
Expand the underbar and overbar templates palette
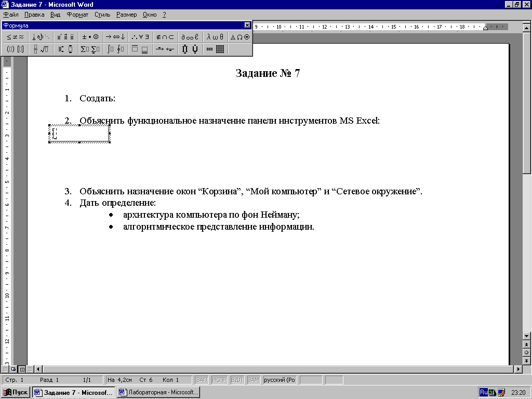[140, 49]
